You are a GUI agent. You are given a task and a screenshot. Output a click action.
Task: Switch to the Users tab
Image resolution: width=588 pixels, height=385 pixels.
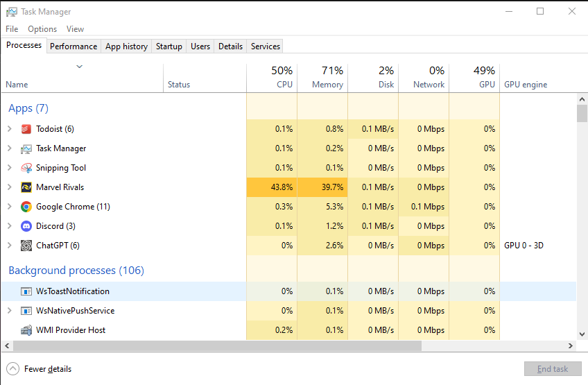tap(200, 46)
